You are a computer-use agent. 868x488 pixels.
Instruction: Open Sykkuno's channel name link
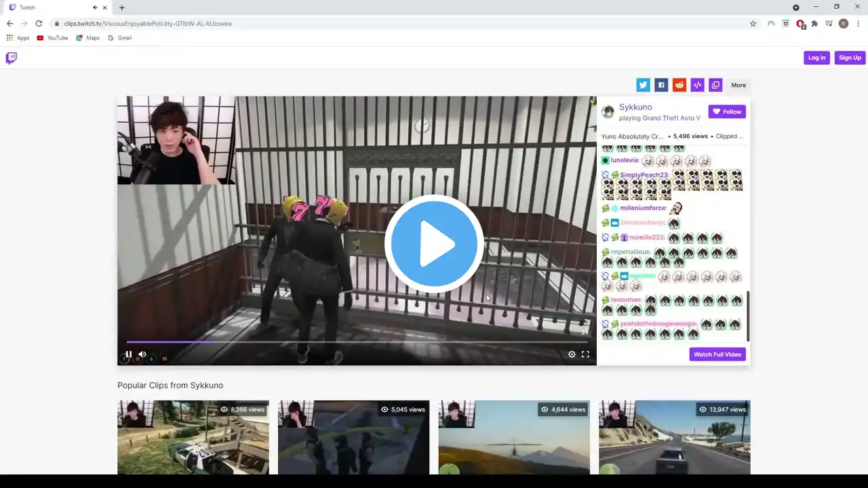point(635,107)
